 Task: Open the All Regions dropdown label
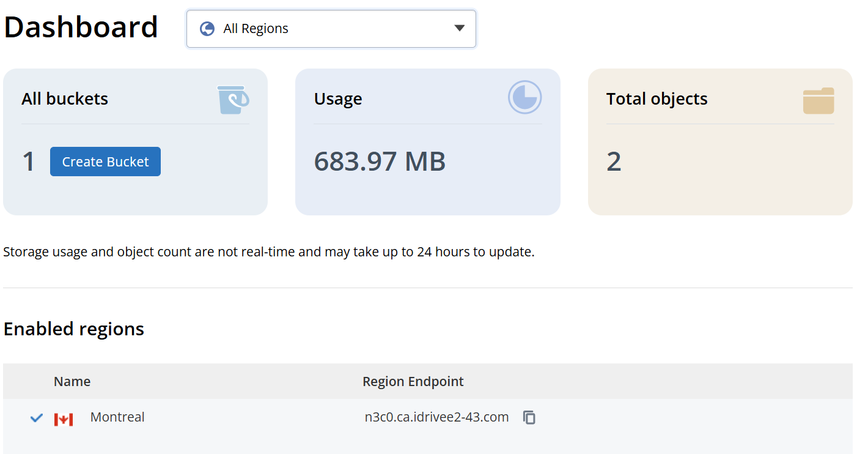(256, 29)
